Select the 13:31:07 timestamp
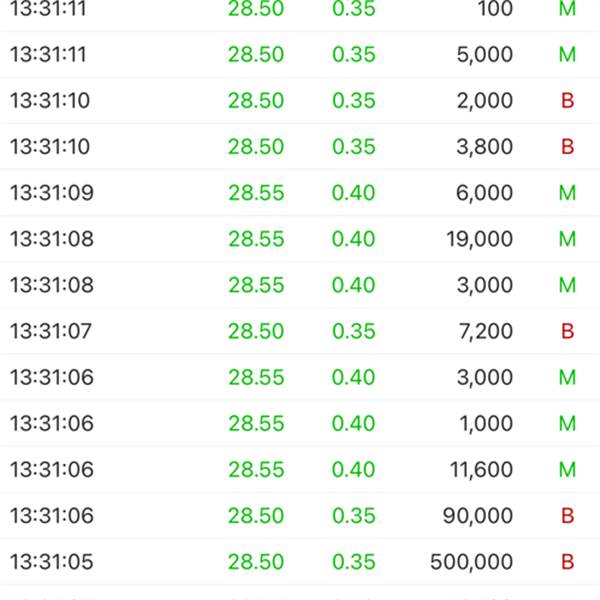 point(51,331)
